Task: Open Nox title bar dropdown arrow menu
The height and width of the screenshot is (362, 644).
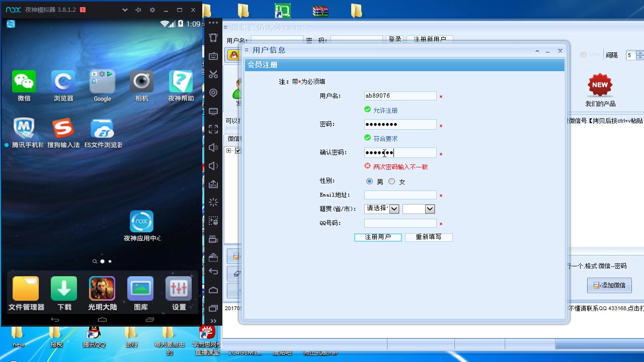Action: point(125,10)
